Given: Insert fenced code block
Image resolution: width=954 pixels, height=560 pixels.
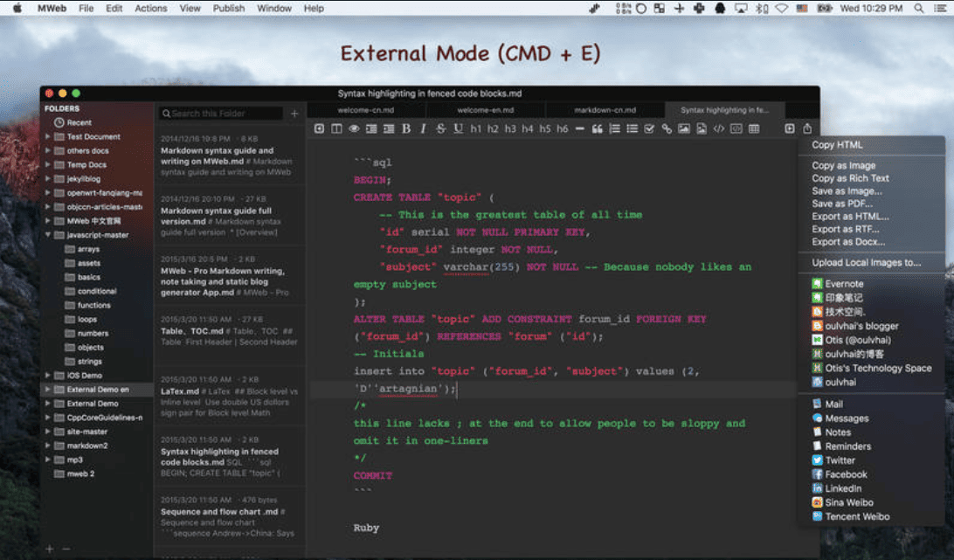Looking at the screenshot, I should pos(736,128).
